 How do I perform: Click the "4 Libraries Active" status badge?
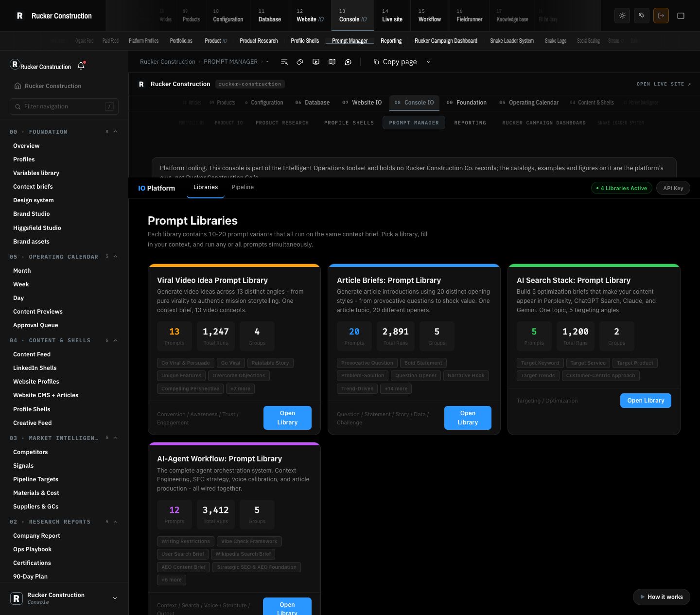[621, 188]
